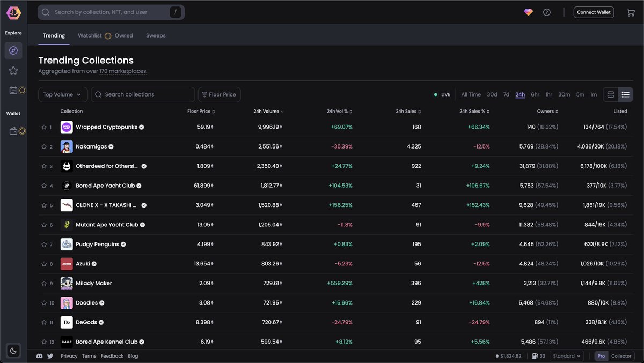The height and width of the screenshot is (363, 644).
Task: Click the gem rewards icon in header
Action: coord(529,12)
